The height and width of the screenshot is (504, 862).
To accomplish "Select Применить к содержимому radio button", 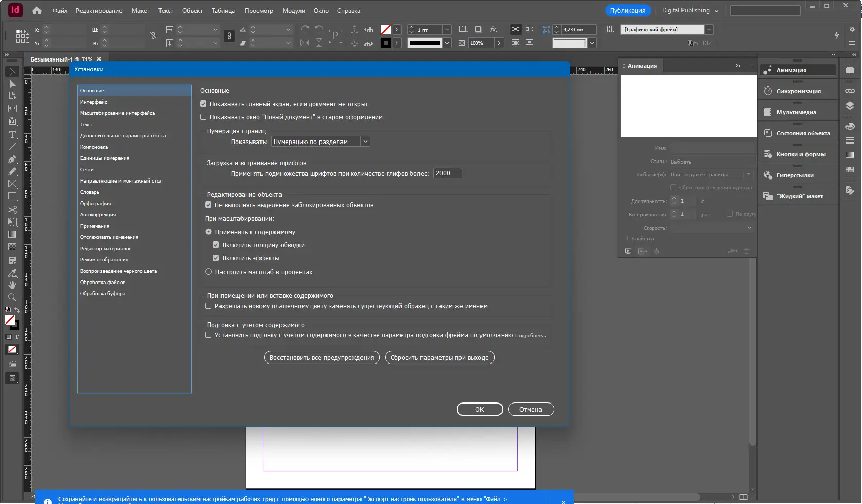I will pyautogui.click(x=209, y=232).
